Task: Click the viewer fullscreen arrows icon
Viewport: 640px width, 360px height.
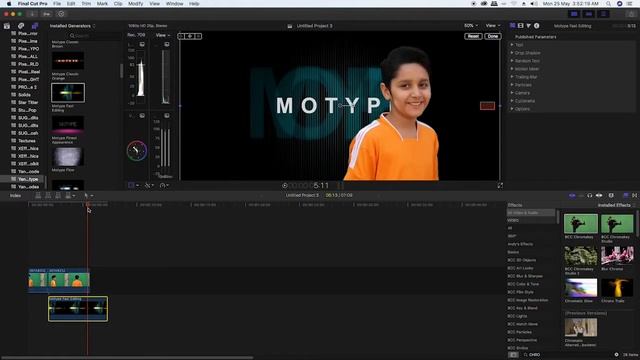Action: [500, 185]
